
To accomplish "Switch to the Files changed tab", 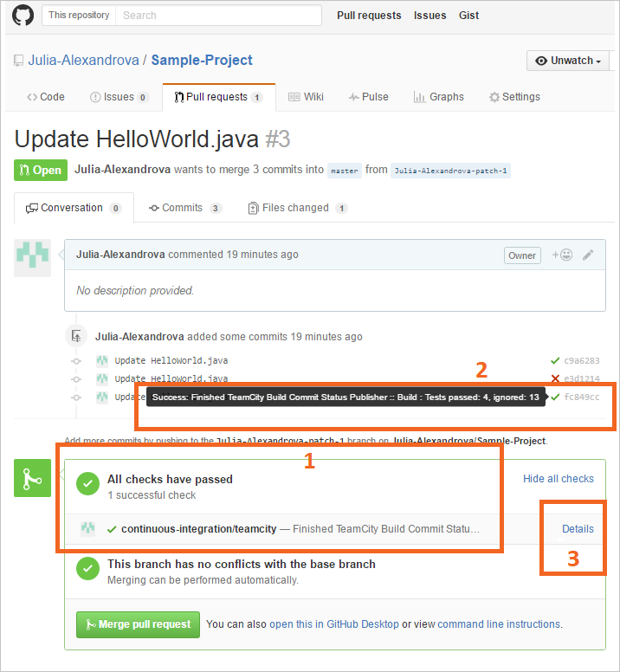I will coord(298,208).
